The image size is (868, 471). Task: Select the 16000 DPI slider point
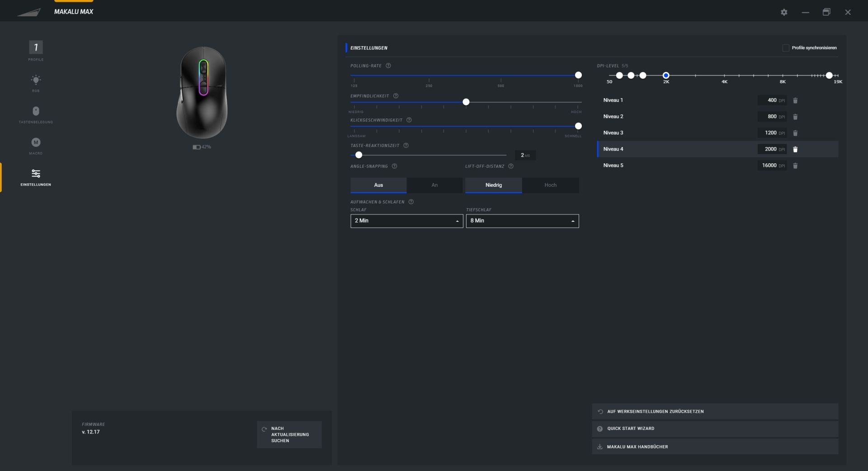point(829,75)
